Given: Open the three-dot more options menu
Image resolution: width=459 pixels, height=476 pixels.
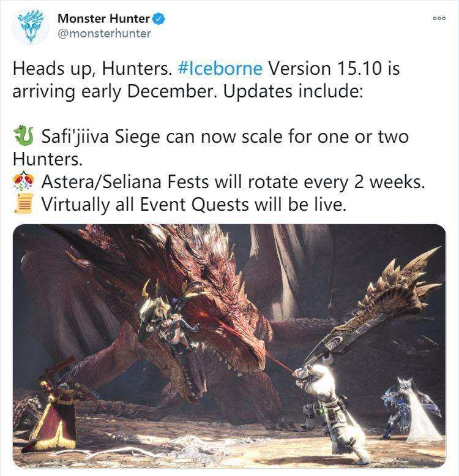Looking at the screenshot, I should [439, 18].
